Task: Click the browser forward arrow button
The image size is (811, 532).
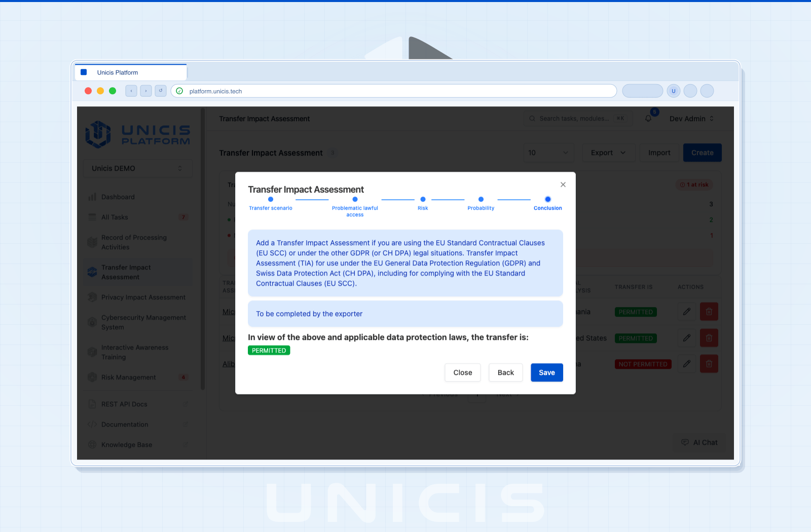Action: pyautogui.click(x=146, y=91)
